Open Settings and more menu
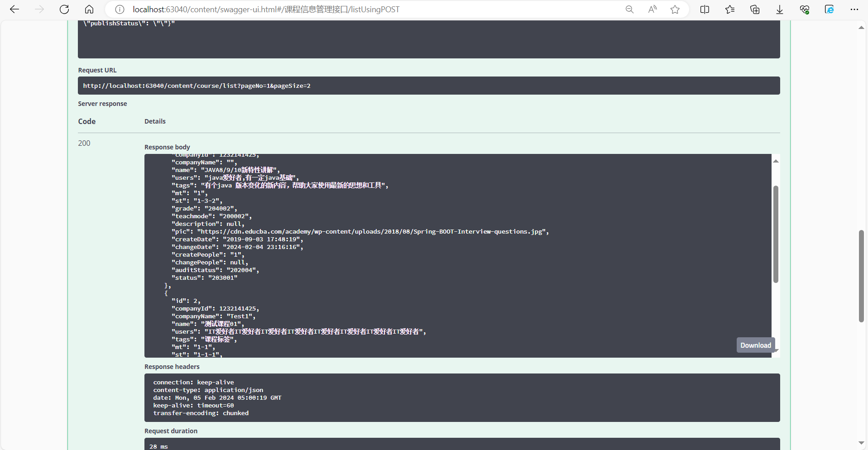The width and height of the screenshot is (868, 450). coord(854,10)
